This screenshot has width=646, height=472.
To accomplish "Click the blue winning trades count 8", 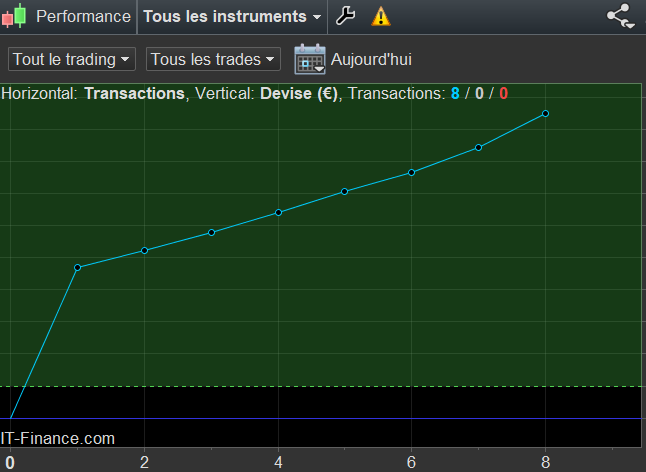I will [455, 93].
